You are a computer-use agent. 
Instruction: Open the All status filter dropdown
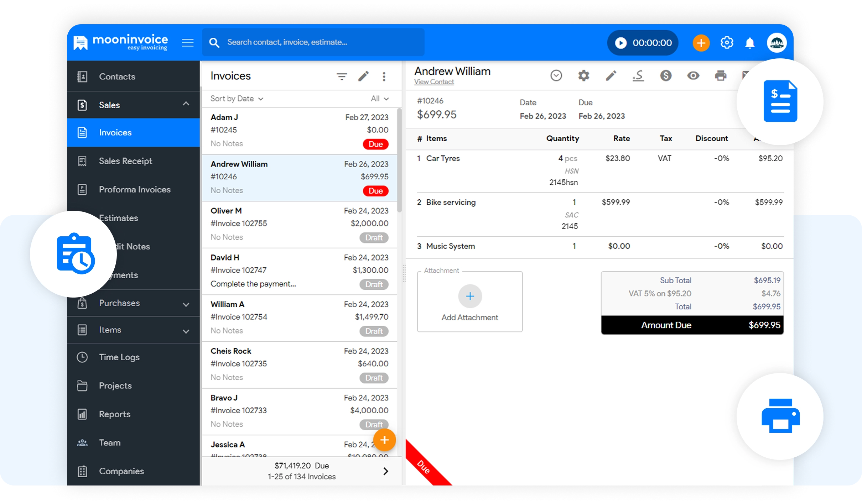coord(380,99)
